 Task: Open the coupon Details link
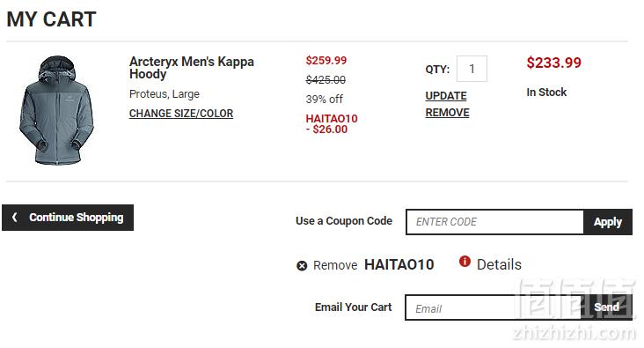coord(499,264)
